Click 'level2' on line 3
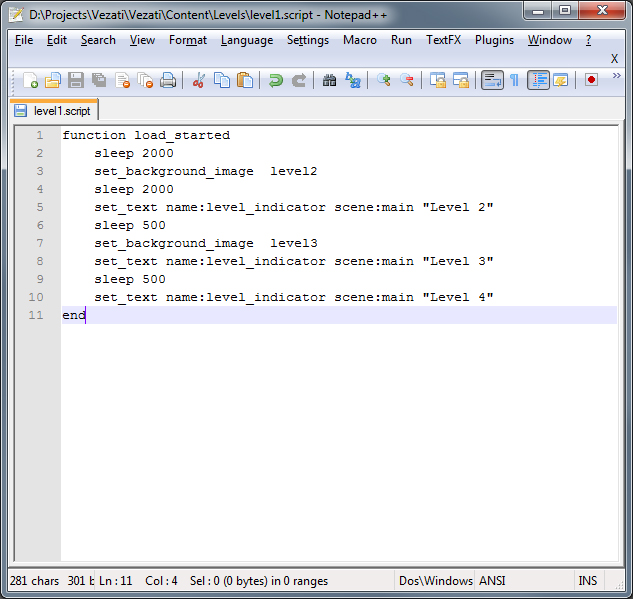 point(293,171)
